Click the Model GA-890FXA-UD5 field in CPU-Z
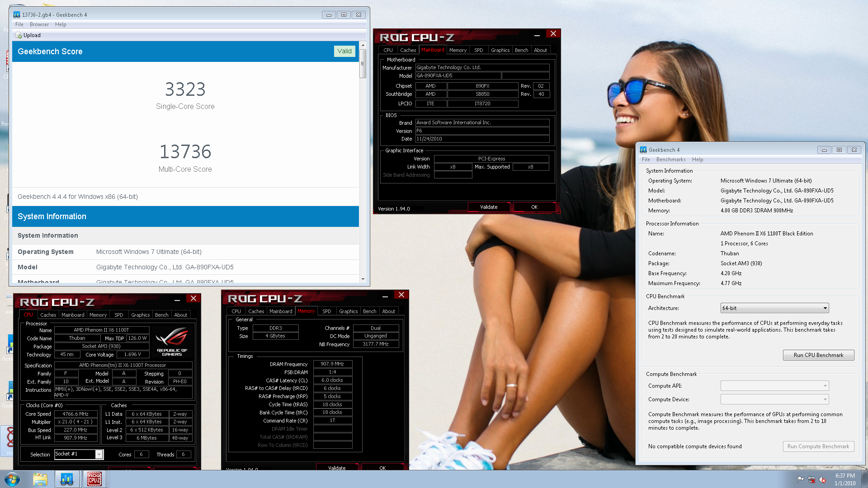The image size is (868, 488). pos(458,76)
